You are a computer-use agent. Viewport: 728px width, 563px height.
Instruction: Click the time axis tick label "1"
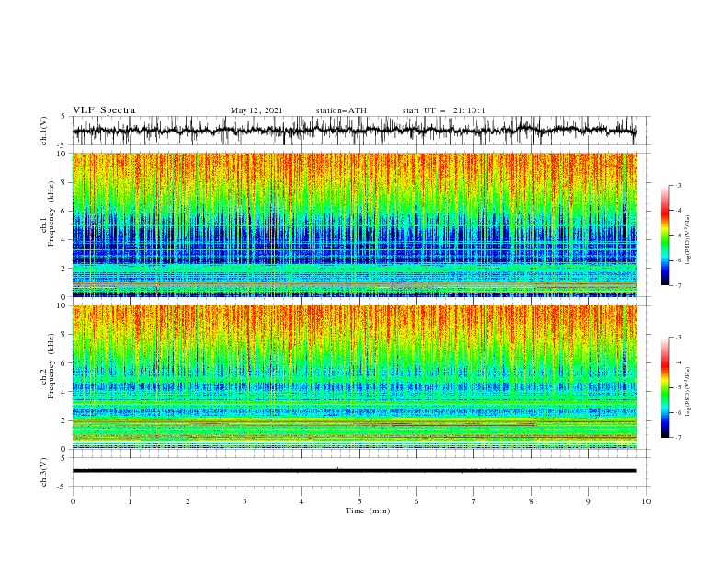130,501
